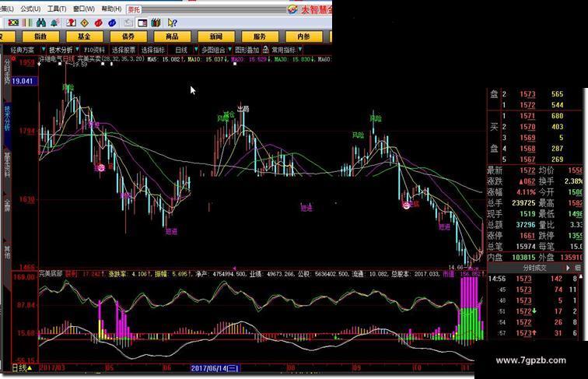This screenshot has height=379, width=588.
Task: Click the yellow 商品 button
Action: point(172,37)
